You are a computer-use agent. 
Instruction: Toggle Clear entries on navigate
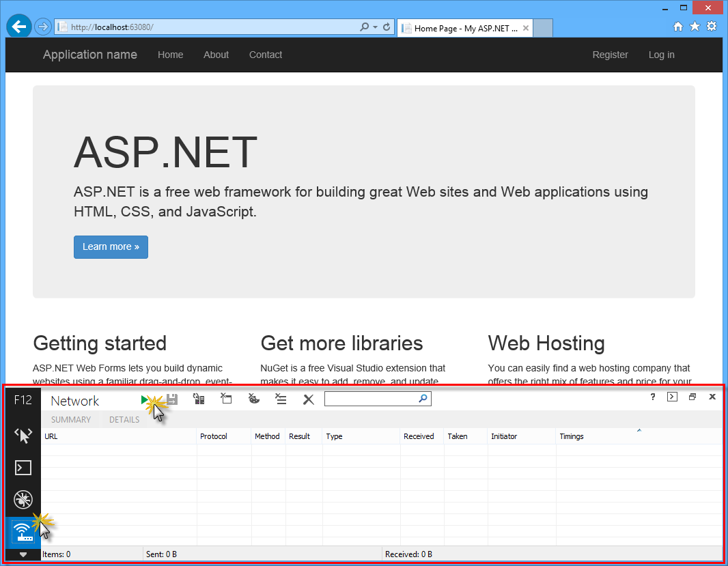pyautogui.click(x=226, y=399)
